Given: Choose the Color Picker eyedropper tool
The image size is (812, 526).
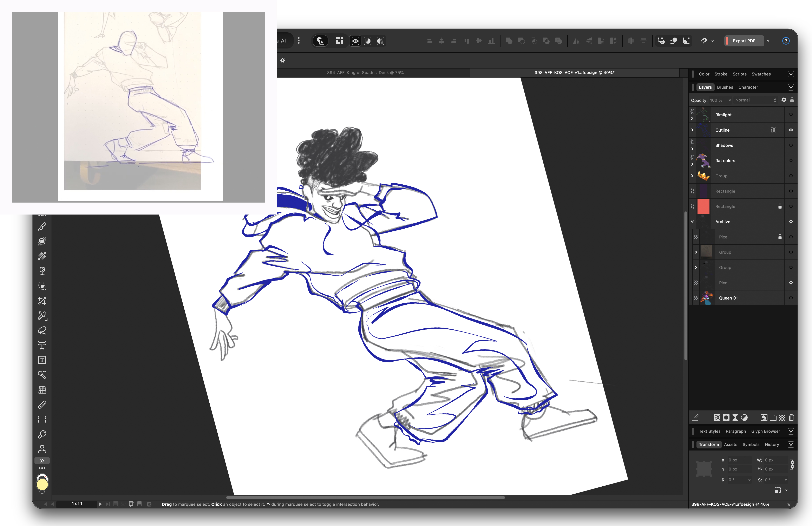Looking at the screenshot, I should [x=42, y=316].
